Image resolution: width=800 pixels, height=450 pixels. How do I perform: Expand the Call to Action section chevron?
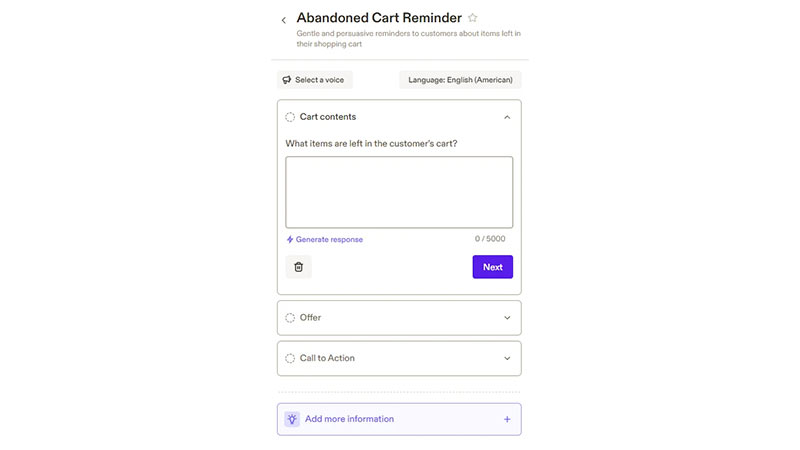(507, 358)
